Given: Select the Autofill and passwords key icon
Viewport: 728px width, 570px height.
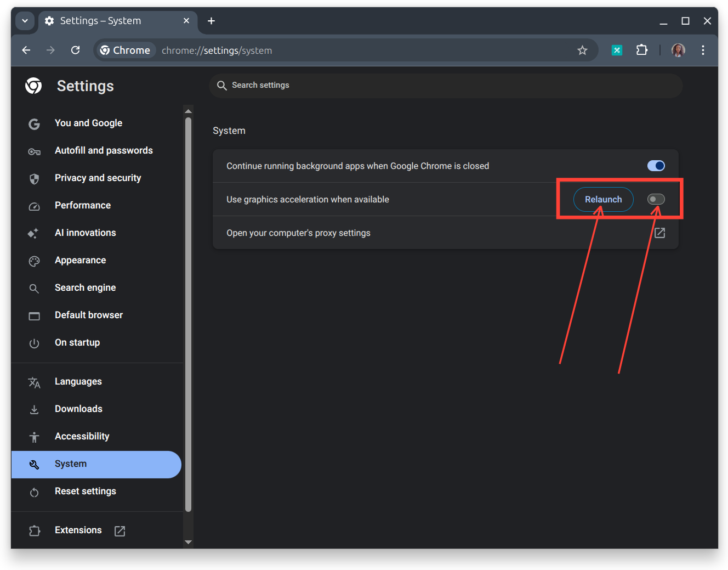Looking at the screenshot, I should (34, 151).
